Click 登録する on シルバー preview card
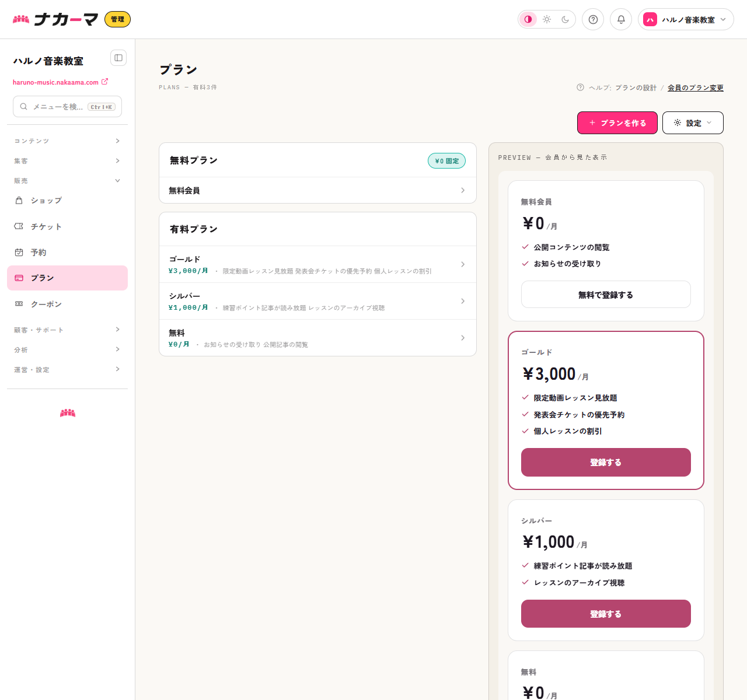The height and width of the screenshot is (700, 747). click(x=606, y=614)
